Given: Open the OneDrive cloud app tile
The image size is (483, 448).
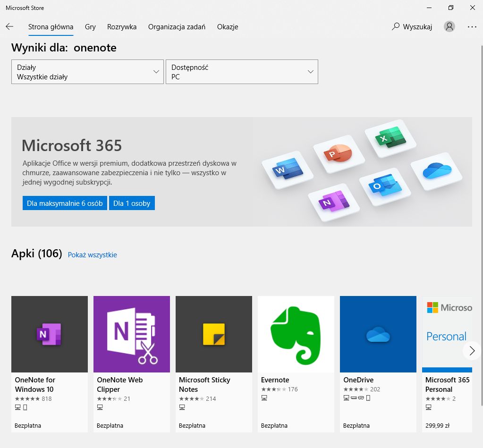Looking at the screenshot, I should (x=378, y=334).
